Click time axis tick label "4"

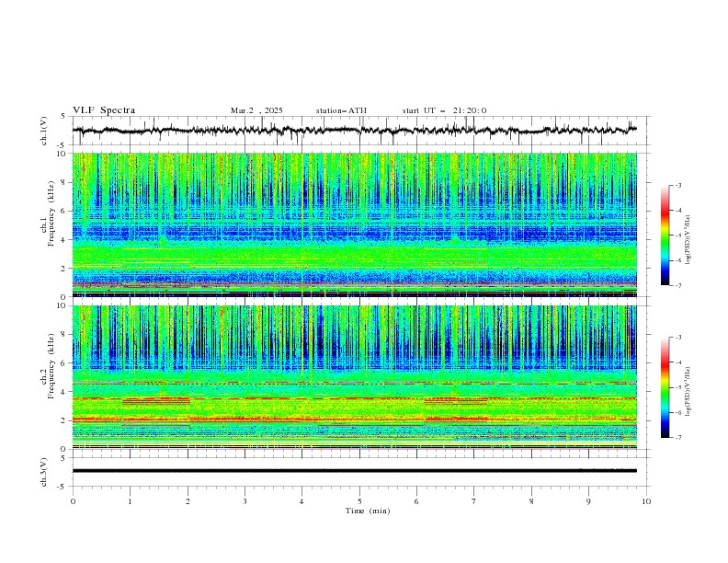302,501
